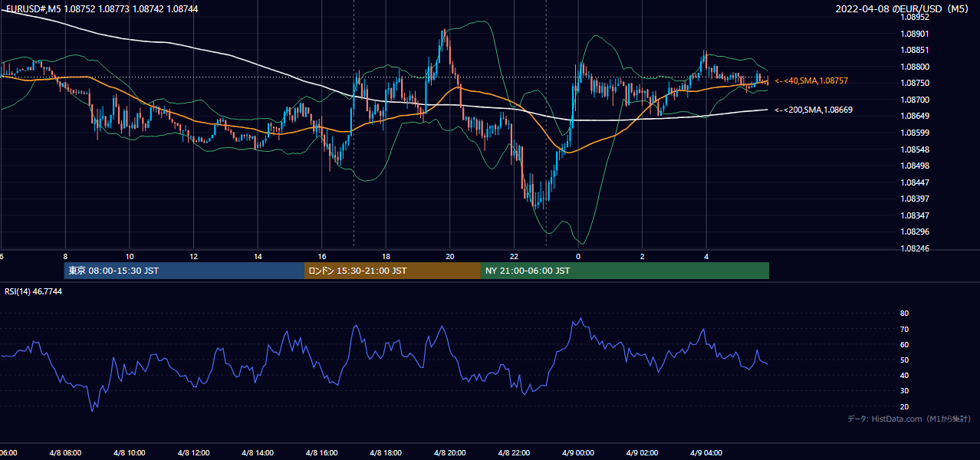Click hour tick 14 under the price chart
This screenshot has height=460, width=980.
click(x=258, y=256)
